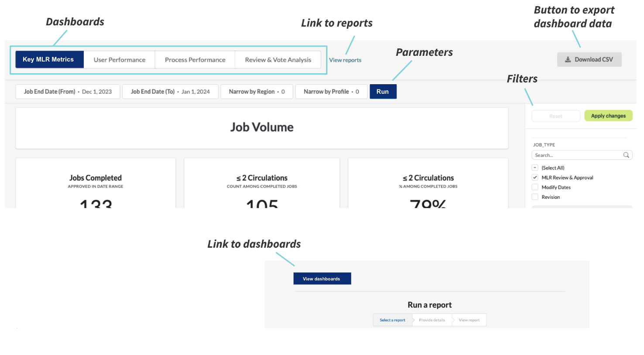Open the Key MLR Metrics dashboard tab
The image size is (644, 355).
[x=49, y=60]
